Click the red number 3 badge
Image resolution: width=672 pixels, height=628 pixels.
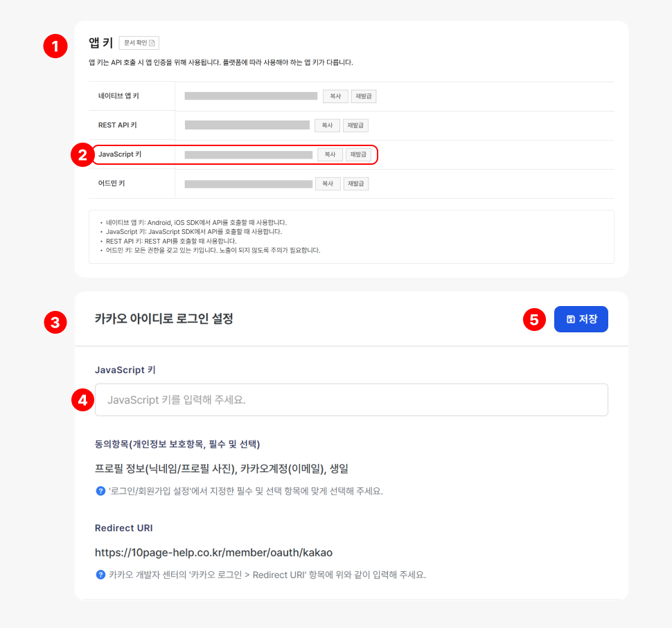tap(55, 322)
